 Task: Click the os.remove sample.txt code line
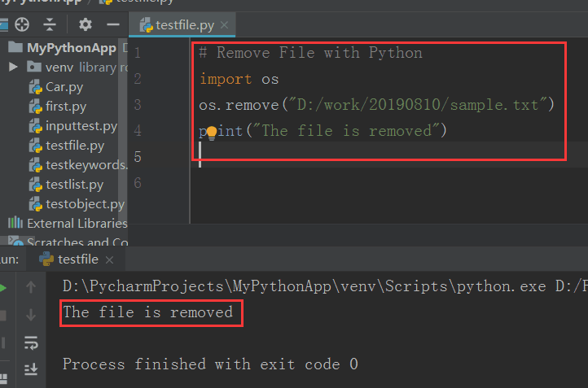point(376,105)
